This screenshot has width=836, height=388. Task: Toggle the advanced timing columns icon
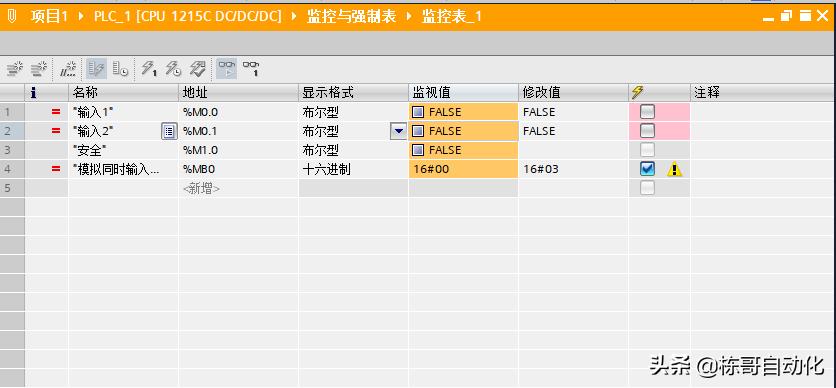pos(120,69)
